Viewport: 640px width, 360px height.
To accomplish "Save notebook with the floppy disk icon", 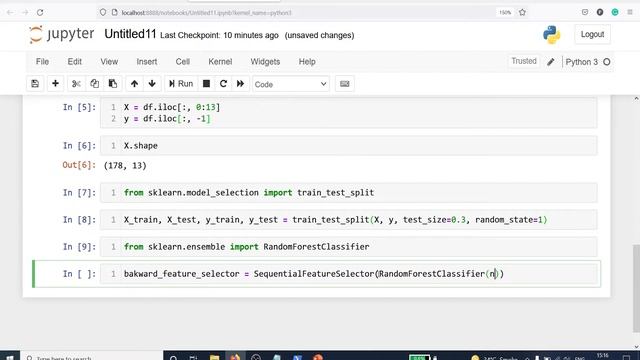I will click(35, 84).
